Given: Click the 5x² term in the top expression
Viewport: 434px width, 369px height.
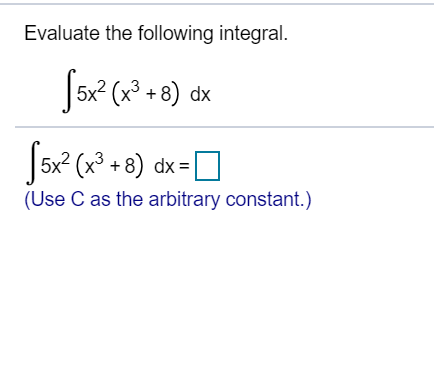Looking at the screenshot, I should tap(91, 91).
